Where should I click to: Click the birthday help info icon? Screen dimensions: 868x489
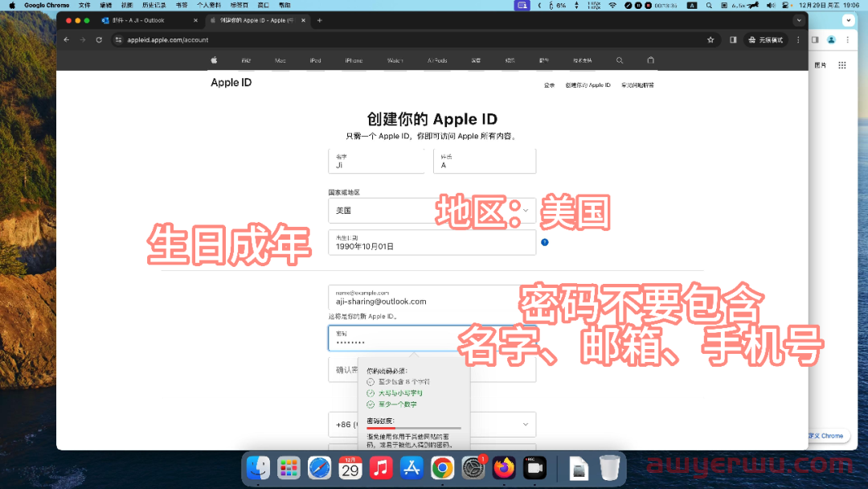click(545, 242)
